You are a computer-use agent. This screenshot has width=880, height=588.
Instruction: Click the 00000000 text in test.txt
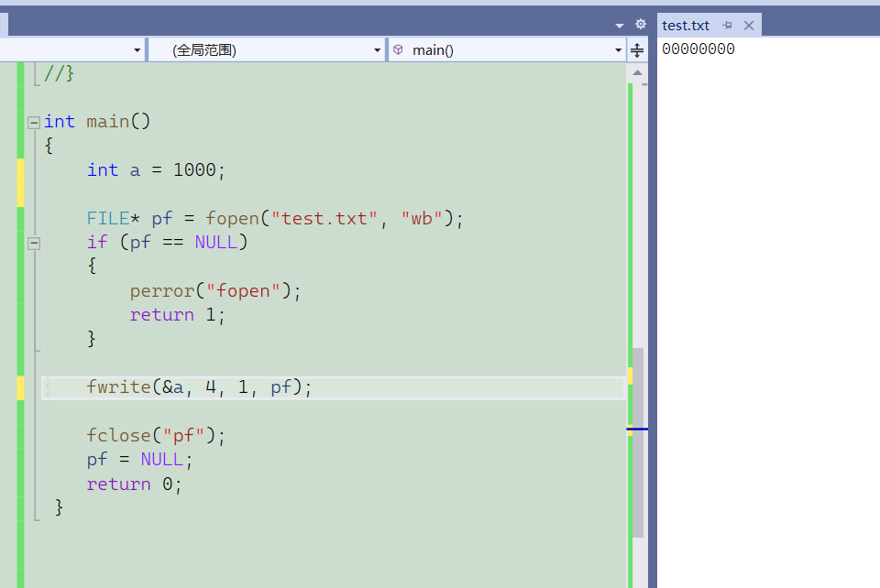coord(698,49)
